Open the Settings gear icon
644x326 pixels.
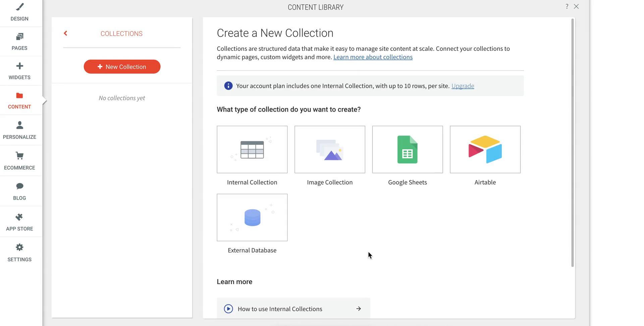pos(20,248)
